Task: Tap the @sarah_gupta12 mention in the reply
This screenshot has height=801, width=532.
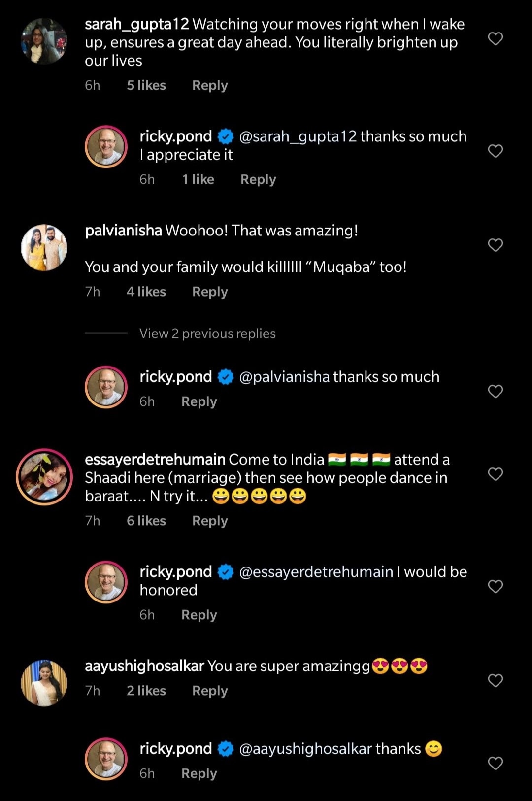Action: tap(298, 136)
